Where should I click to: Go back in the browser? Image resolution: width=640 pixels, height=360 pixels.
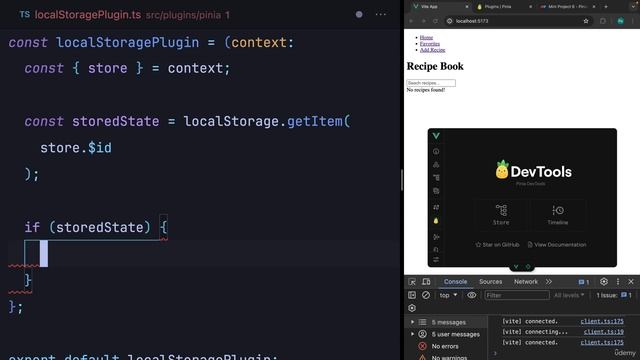pyautogui.click(x=411, y=21)
